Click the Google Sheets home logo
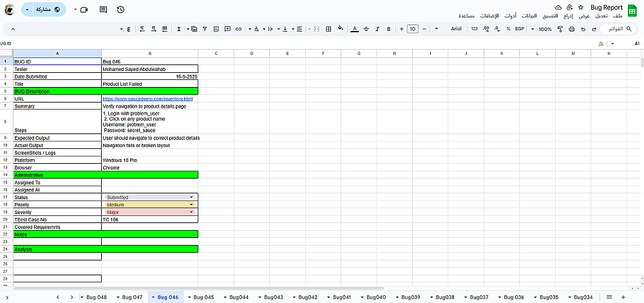Viewport: 644px width, 303px height. click(x=632, y=10)
